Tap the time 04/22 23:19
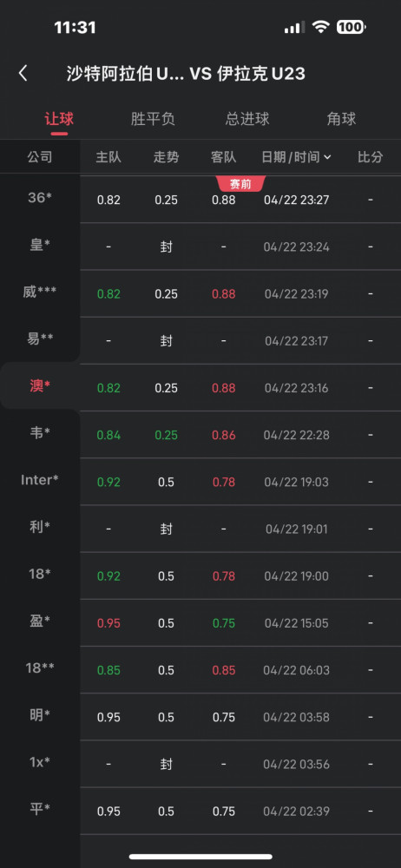The image size is (401, 868). point(296,294)
